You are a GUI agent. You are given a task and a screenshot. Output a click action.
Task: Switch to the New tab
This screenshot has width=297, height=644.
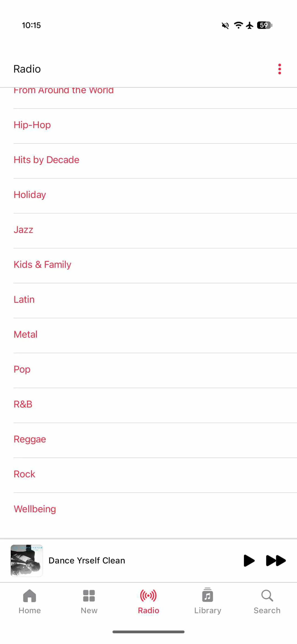(89, 602)
